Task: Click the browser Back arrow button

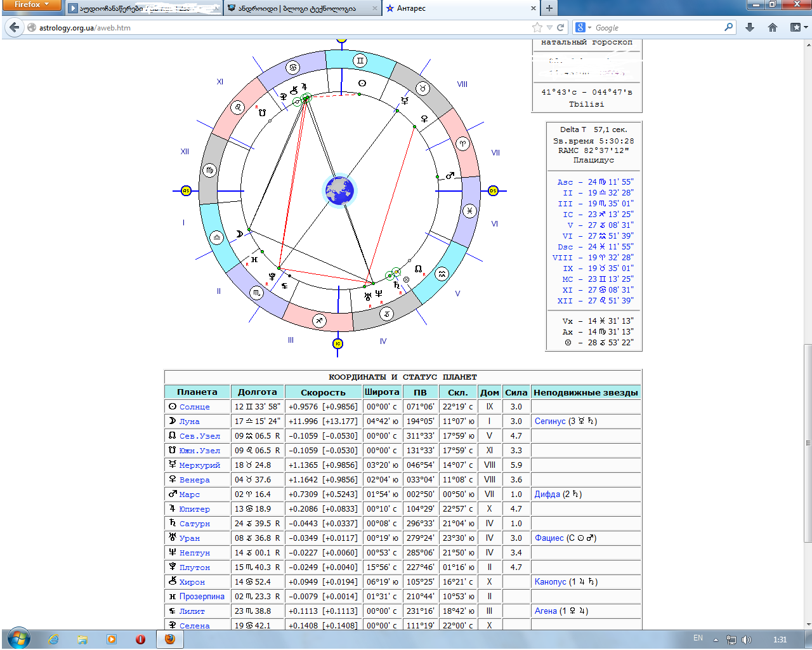Action: pyautogui.click(x=14, y=27)
